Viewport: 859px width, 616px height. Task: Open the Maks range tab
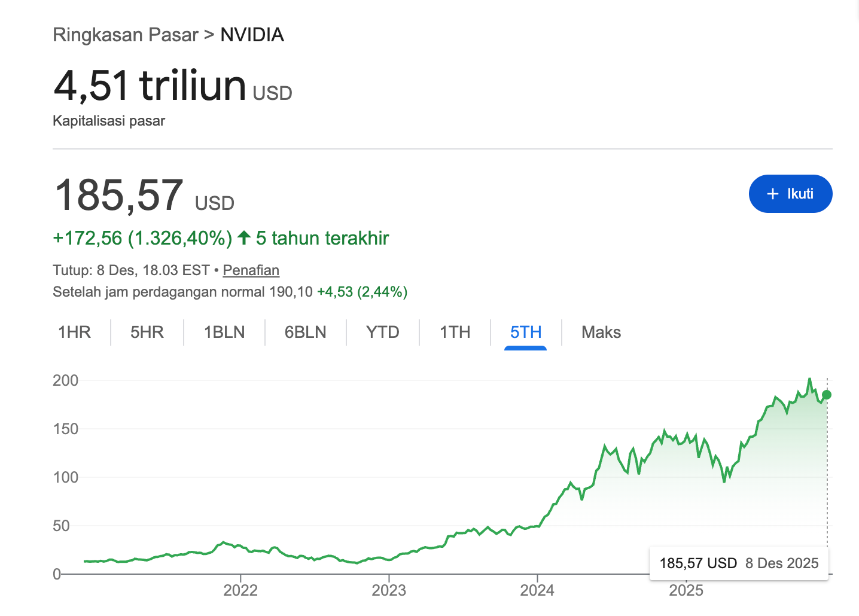tap(601, 333)
